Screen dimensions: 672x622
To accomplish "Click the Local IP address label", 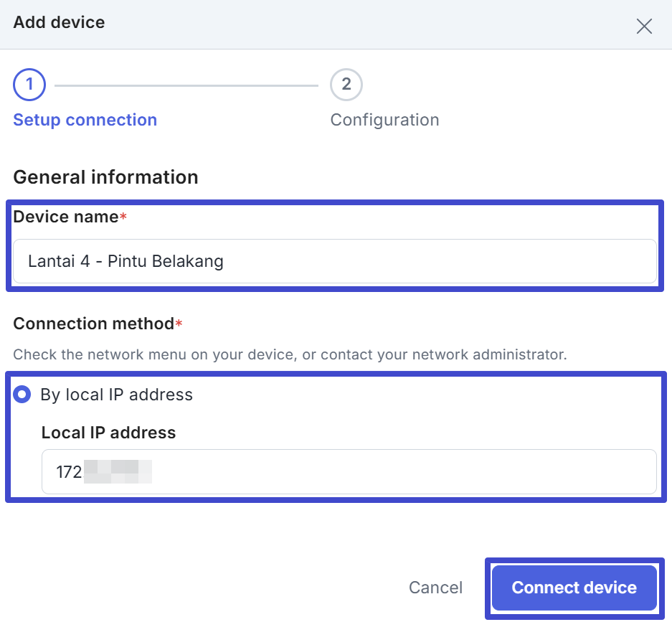I will point(108,433).
